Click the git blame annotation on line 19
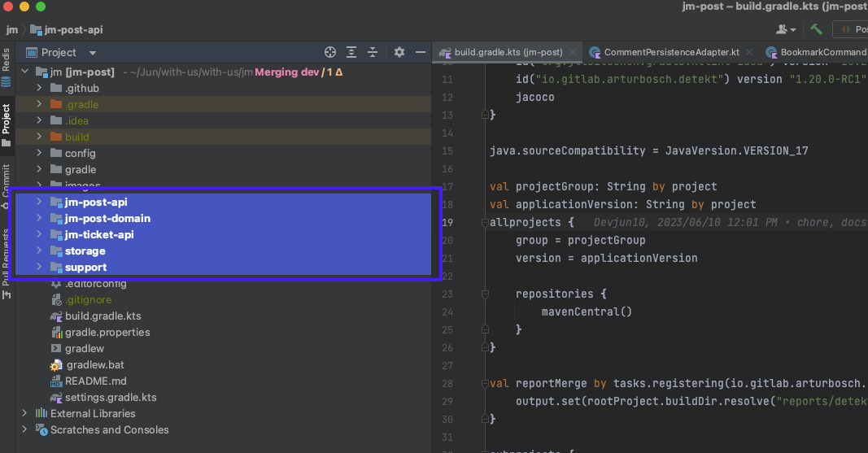Viewport: 868px width, 453px height. point(731,222)
